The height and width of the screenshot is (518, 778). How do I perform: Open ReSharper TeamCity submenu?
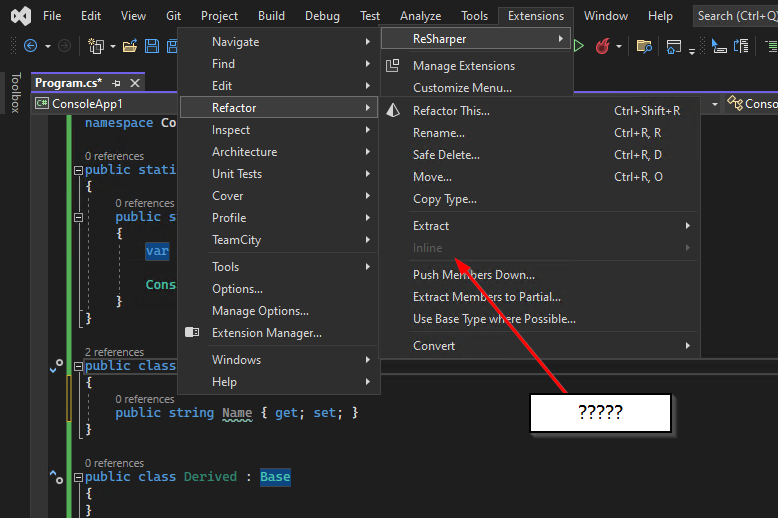[x=279, y=240]
